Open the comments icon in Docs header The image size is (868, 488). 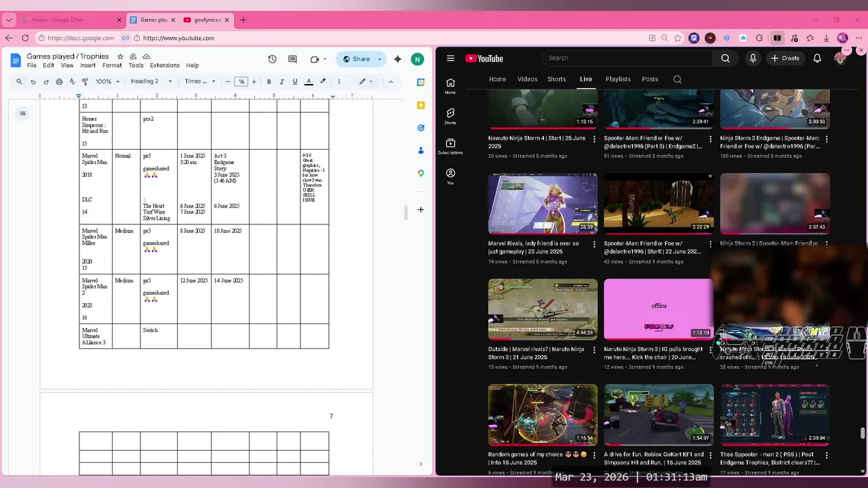pyautogui.click(x=292, y=59)
